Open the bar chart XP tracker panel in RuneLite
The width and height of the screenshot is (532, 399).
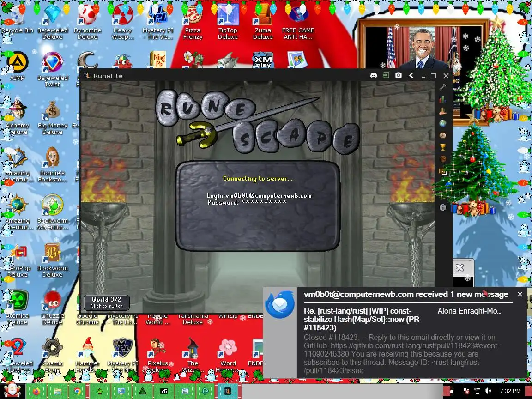tap(442, 99)
